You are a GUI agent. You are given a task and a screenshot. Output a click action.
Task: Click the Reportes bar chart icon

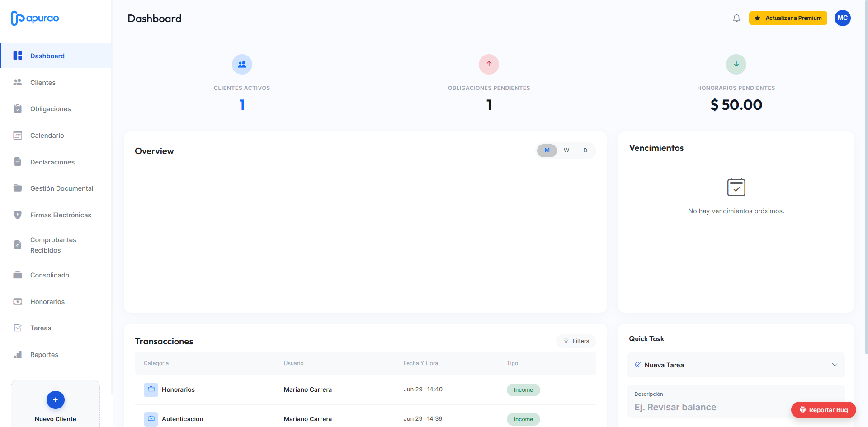[18, 354]
